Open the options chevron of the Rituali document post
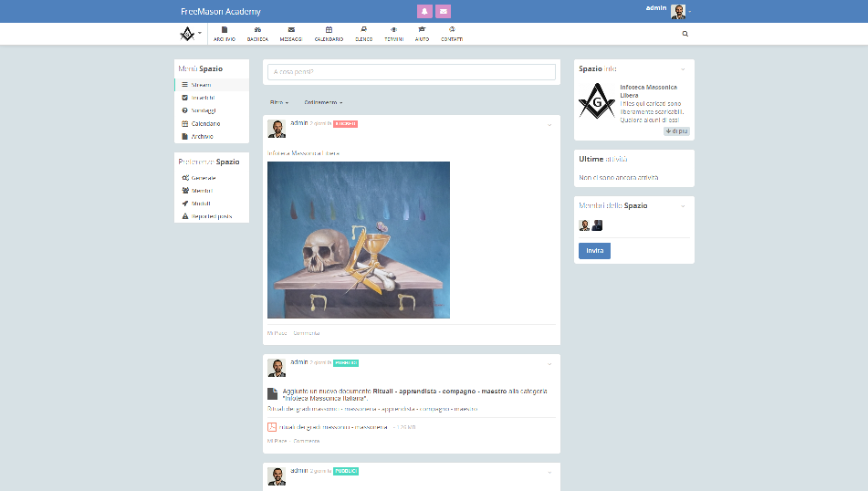 click(x=549, y=364)
